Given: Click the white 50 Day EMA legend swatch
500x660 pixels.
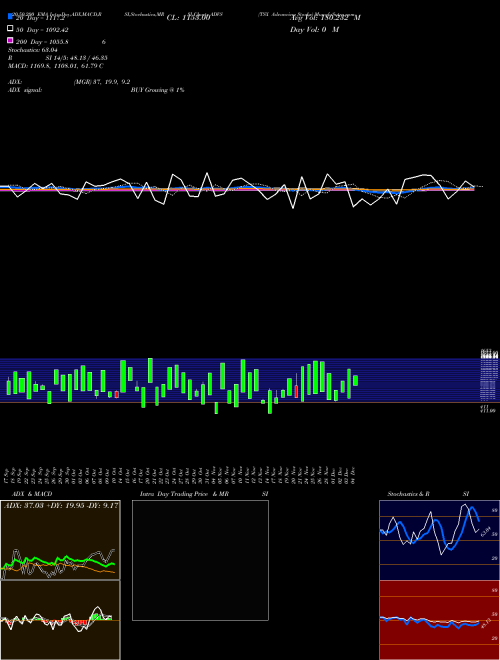Looking at the screenshot, I should 10,29.
